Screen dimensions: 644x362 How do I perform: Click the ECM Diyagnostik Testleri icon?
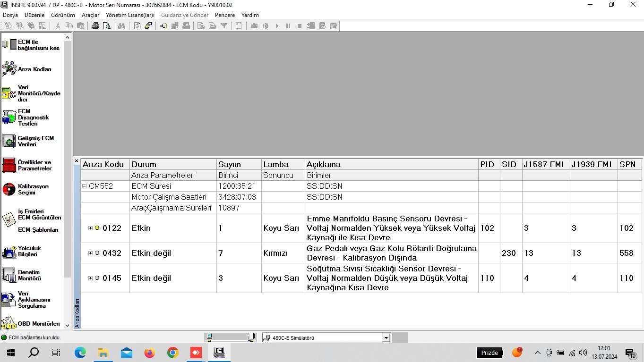coord(9,117)
